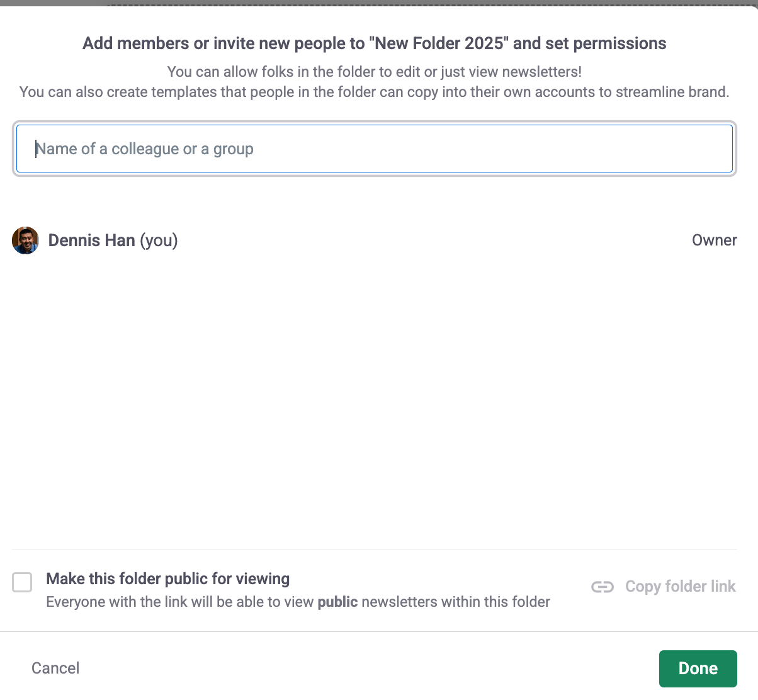Click the dimmed backdrop above the dialog
This screenshot has width=758, height=700.
50,3
